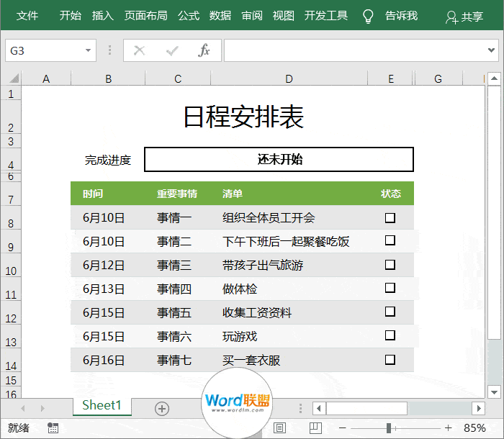Click the 告诉我 search text

[x=402, y=15]
